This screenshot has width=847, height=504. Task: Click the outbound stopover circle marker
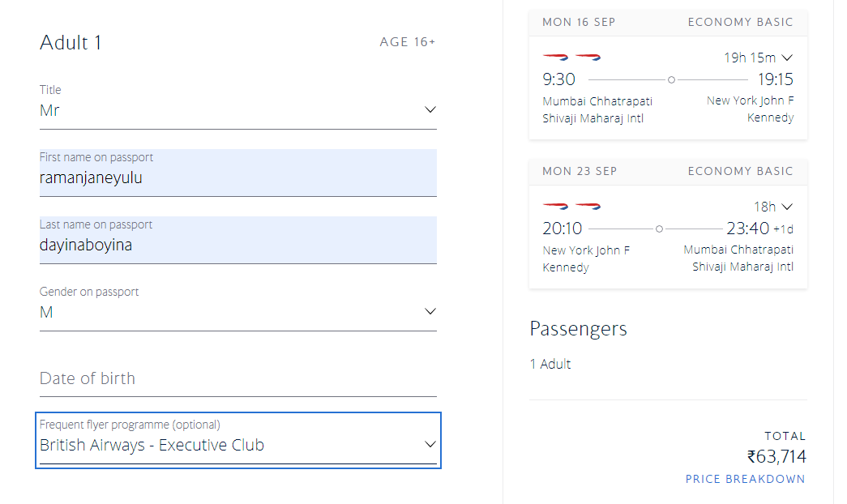point(671,79)
